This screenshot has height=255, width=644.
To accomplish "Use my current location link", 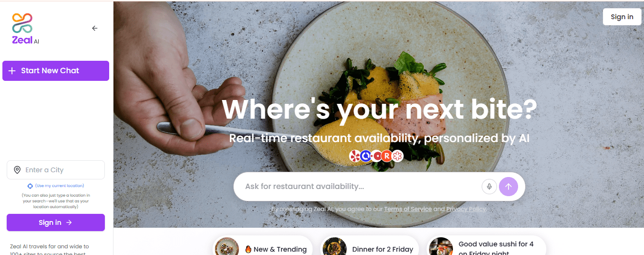I will (59, 186).
